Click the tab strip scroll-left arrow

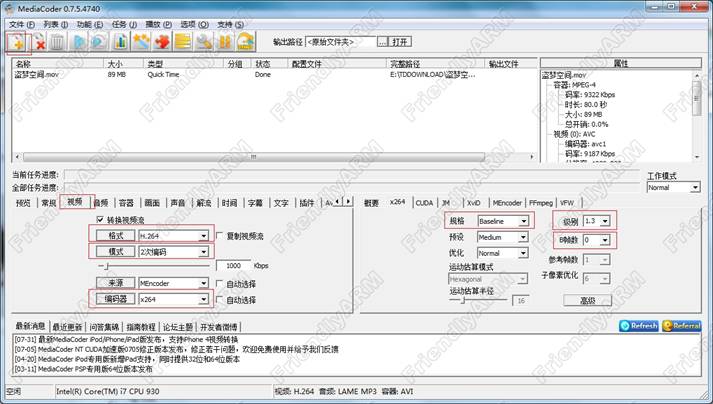(337, 201)
